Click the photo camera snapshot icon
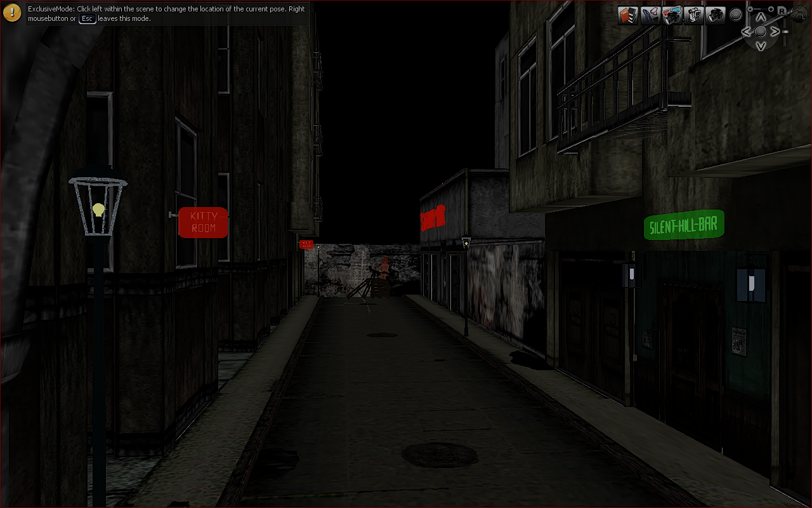 (716, 15)
